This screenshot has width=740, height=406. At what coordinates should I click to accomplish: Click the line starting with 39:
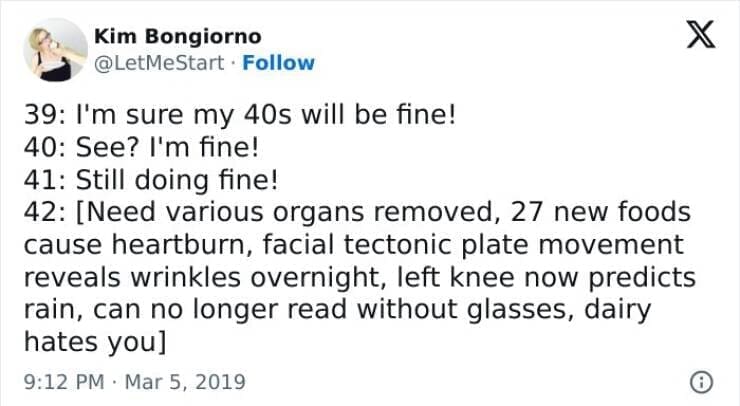click(x=238, y=115)
